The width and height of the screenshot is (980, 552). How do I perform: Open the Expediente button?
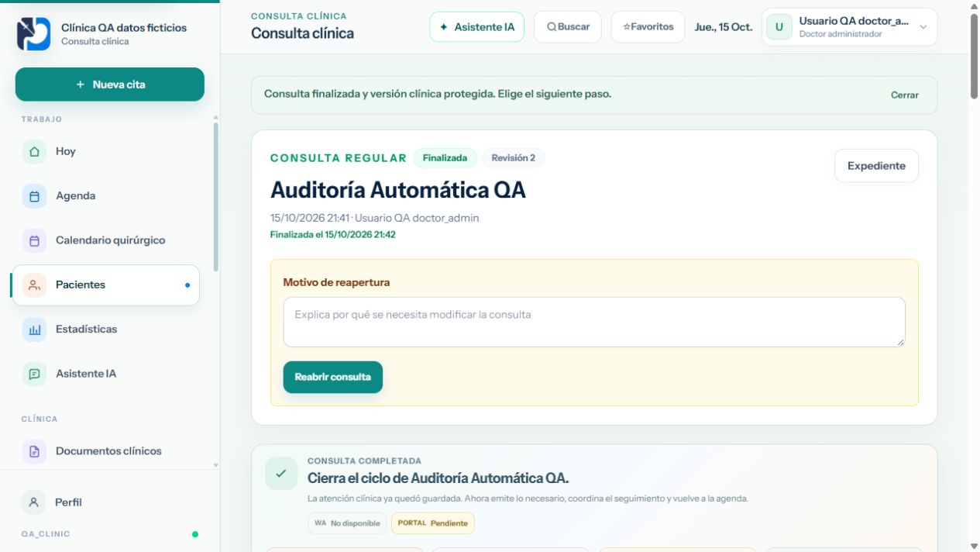876,166
